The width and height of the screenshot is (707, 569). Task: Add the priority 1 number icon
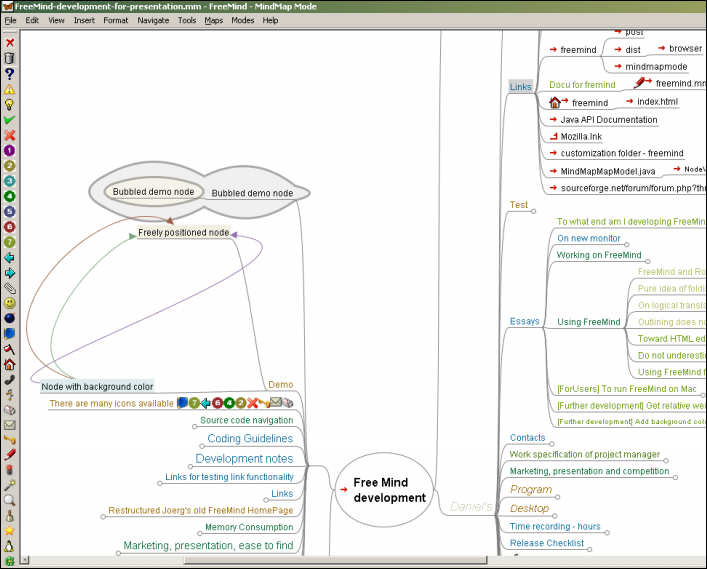coord(9,151)
